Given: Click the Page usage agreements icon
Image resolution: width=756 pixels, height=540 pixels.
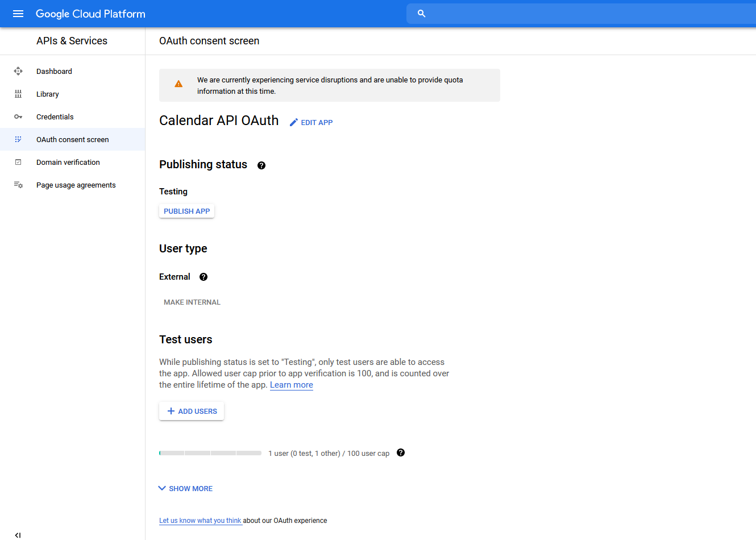Looking at the screenshot, I should (18, 185).
